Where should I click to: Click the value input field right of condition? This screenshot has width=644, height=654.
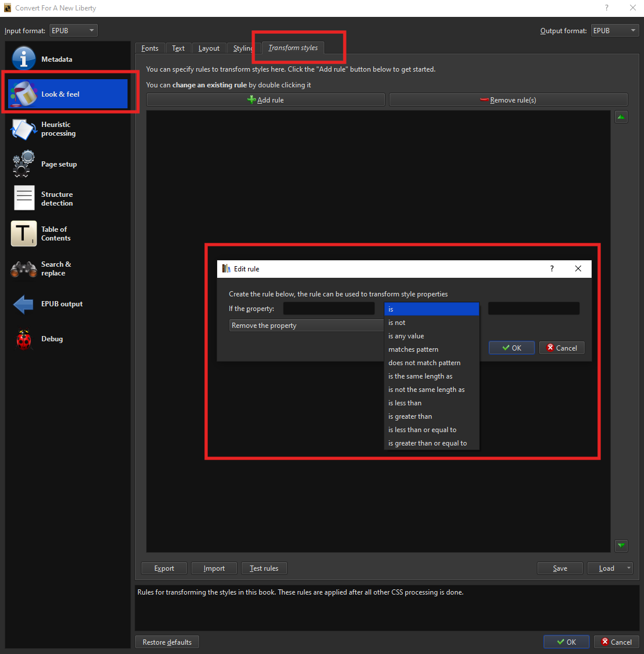pyautogui.click(x=534, y=309)
